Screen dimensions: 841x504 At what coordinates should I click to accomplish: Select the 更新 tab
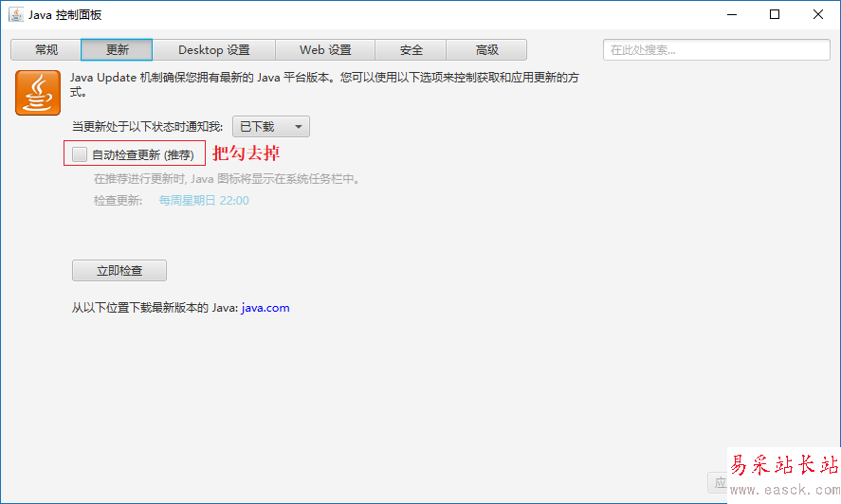coord(117,50)
